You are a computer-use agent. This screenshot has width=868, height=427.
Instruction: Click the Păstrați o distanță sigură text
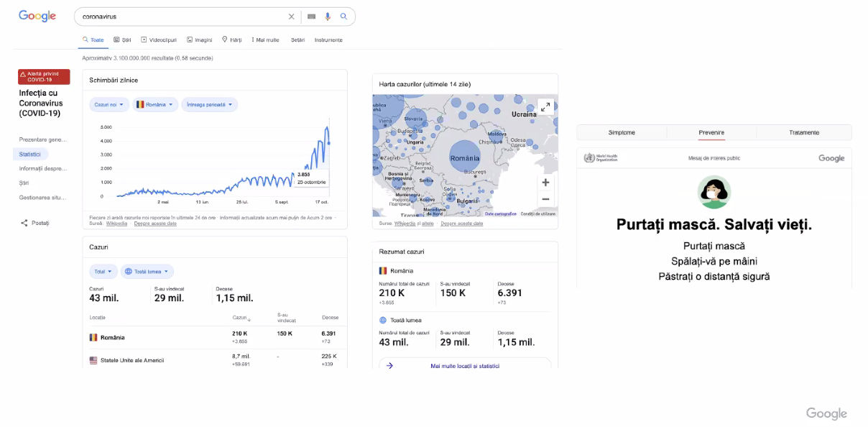pos(714,277)
